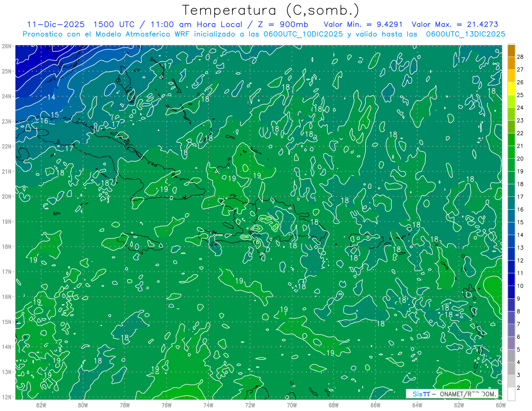Click the "16" contour label on the map
This screenshot has width=532, height=411.
coord(44,121)
